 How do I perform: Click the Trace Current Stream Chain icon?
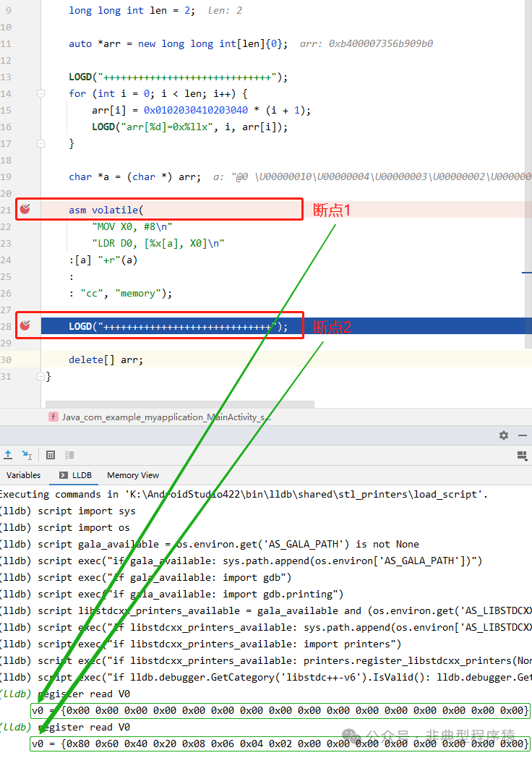coord(69,454)
